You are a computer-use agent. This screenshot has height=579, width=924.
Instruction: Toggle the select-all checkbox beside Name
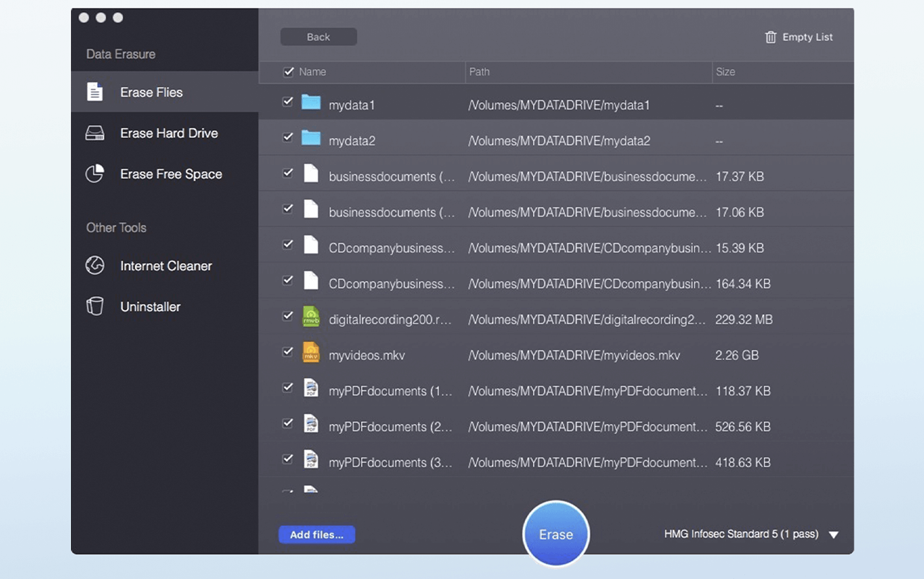[x=288, y=72]
